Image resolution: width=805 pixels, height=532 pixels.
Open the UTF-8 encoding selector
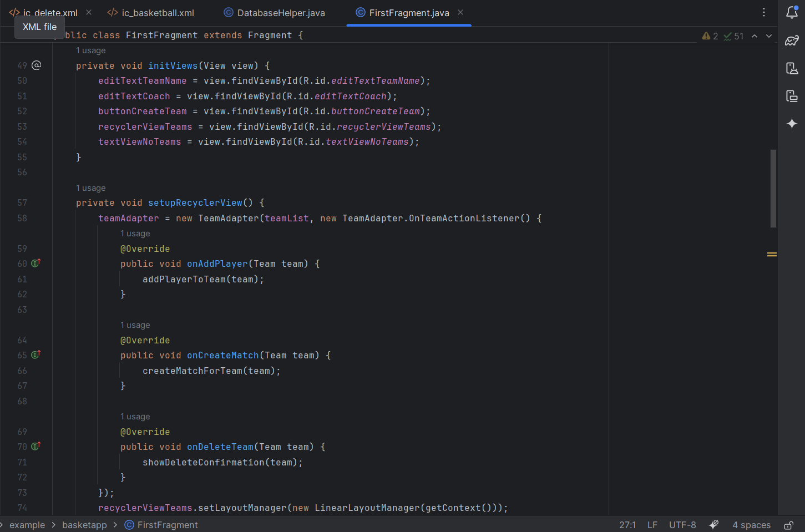point(682,525)
